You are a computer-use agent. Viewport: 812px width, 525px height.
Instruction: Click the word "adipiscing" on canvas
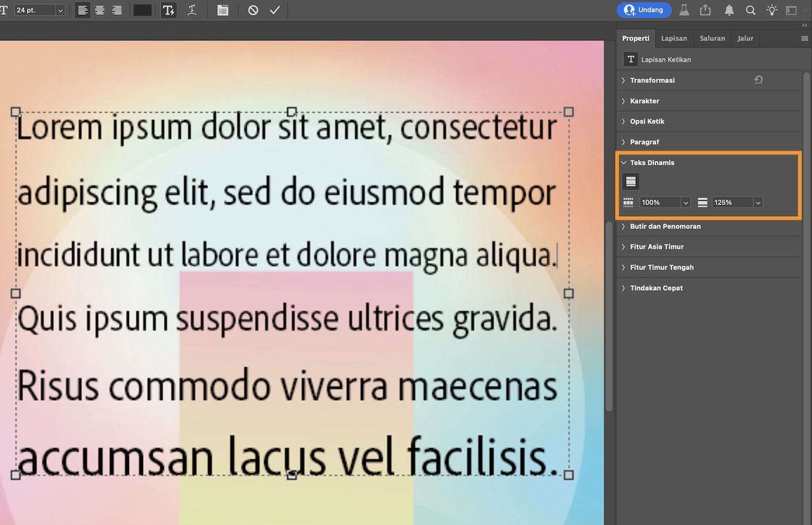[88, 194]
